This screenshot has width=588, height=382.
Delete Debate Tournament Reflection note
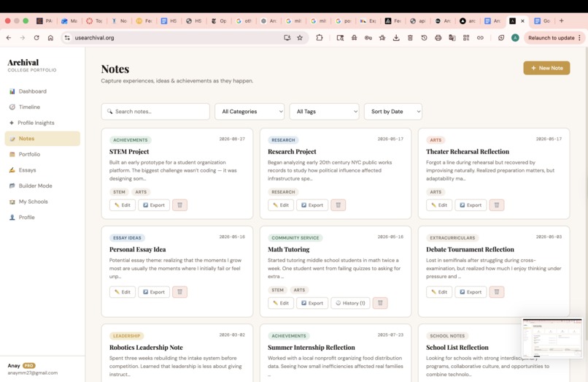click(497, 292)
